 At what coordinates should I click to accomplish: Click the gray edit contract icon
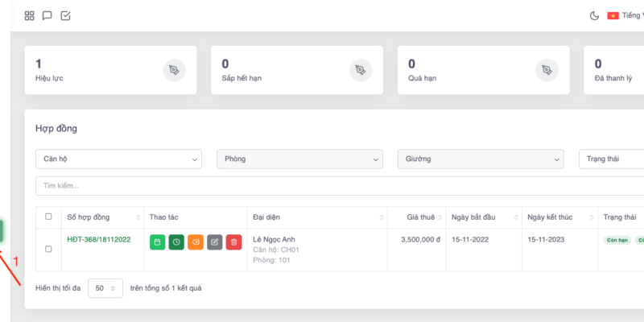(214, 242)
